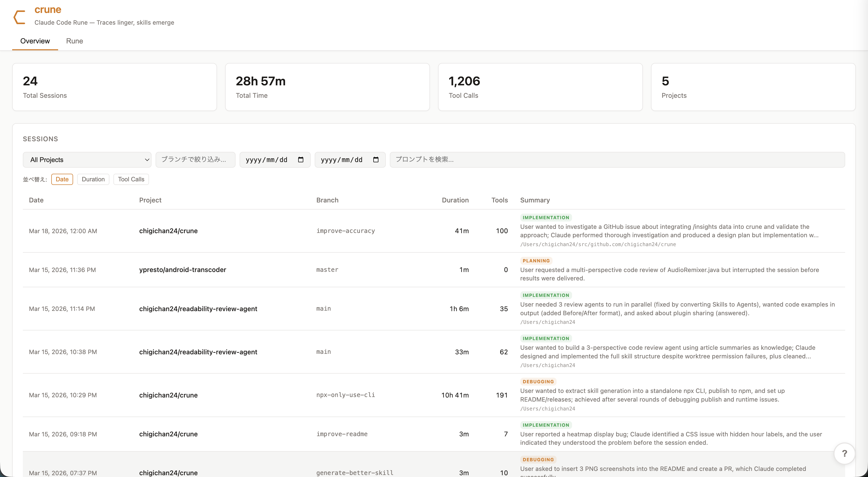This screenshot has height=477, width=868.
Task: Sort sessions by Duration
Action: 93,179
